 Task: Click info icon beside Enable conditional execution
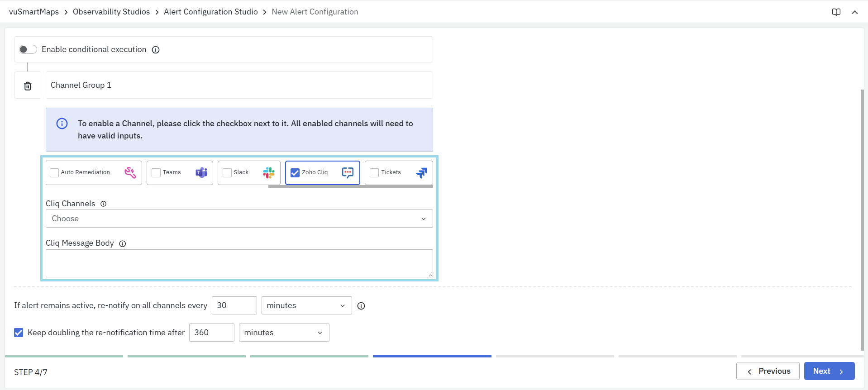[156, 50]
